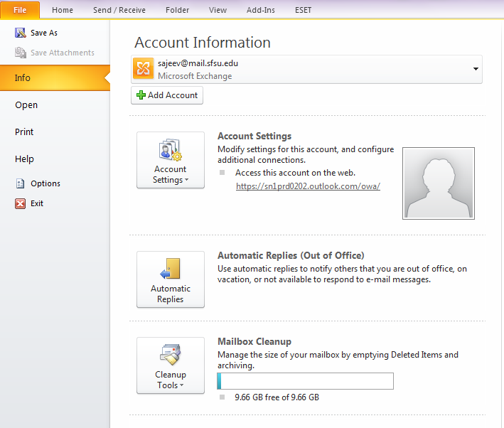This screenshot has height=428, width=504.
Task: Click the Save As disk icon
Action: [x=20, y=33]
